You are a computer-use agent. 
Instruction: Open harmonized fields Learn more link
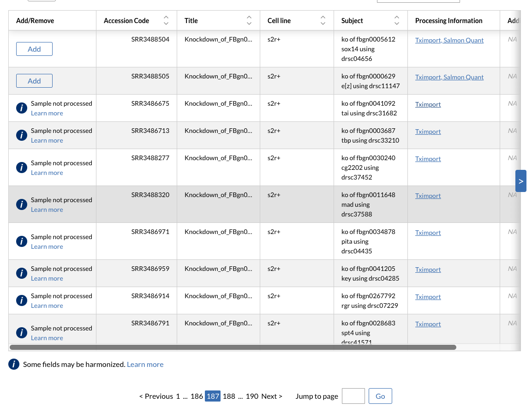pos(145,364)
